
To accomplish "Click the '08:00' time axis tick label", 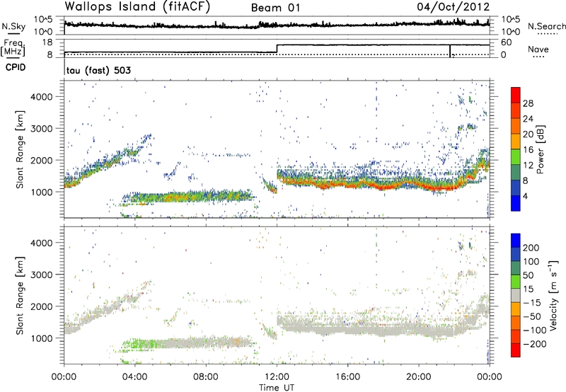I will (206, 377).
